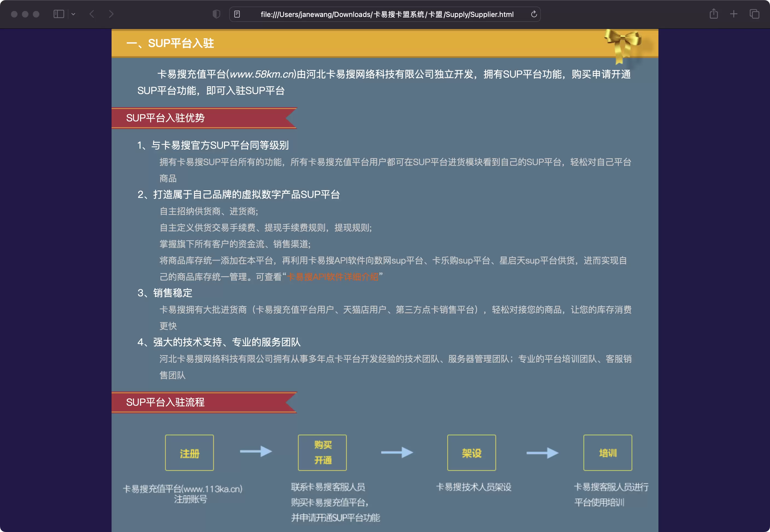Click heading 3、销售稳定
This screenshot has width=770, height=532.
click(165, 293)
